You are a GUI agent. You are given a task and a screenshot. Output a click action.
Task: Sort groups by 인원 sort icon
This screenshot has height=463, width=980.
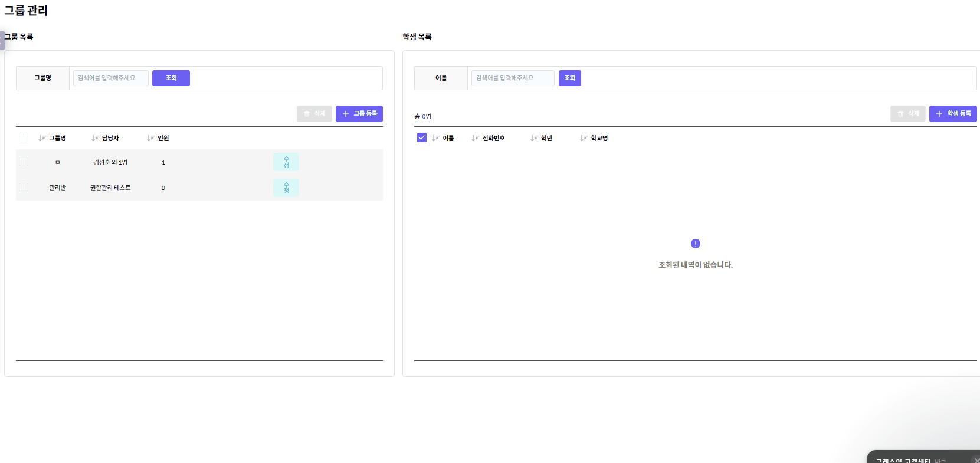pyautogui.click(x=150, y=138)
